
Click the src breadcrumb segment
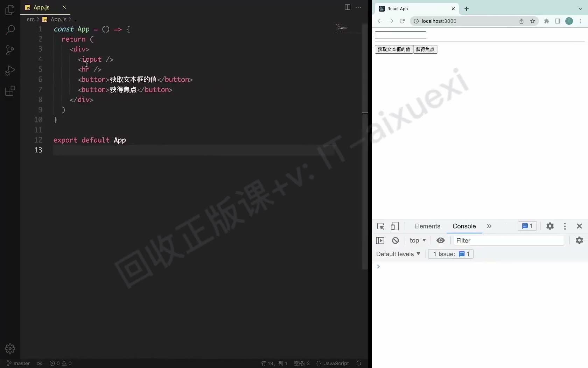tap(31, 20)
